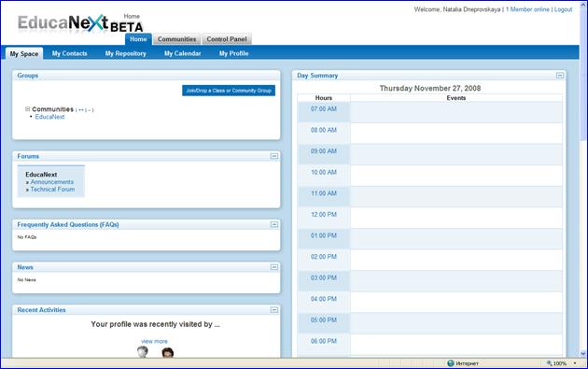The width and height of the screenshot is (588, 369).
Task: Click the No FAQs text
Action: click(x=27, y=237)
